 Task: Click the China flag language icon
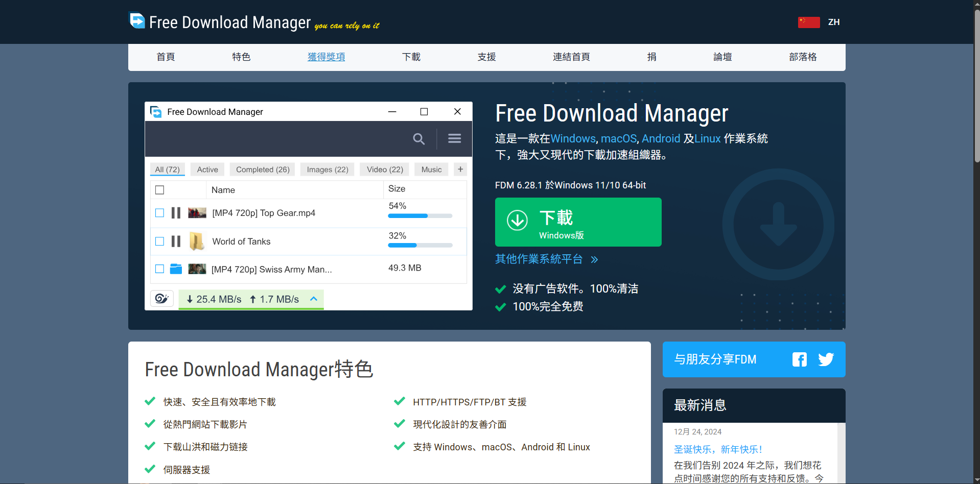(808, 22)
